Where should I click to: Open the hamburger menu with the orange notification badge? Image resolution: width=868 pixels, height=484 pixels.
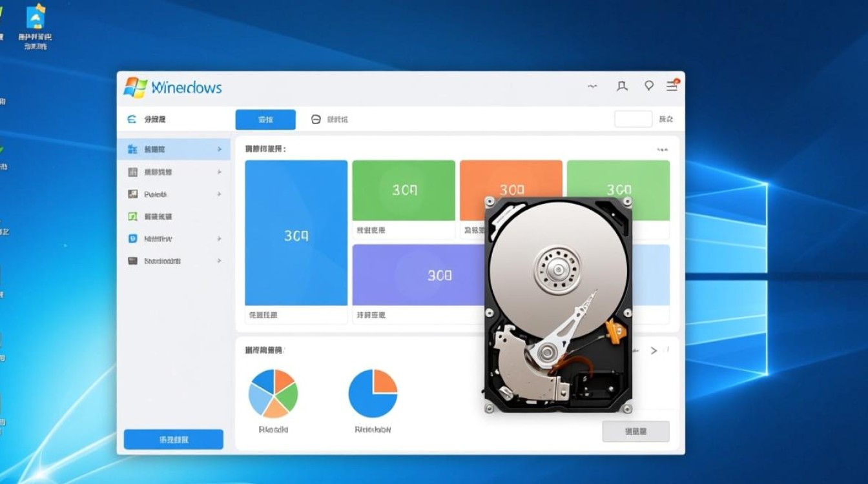point(673,85)
